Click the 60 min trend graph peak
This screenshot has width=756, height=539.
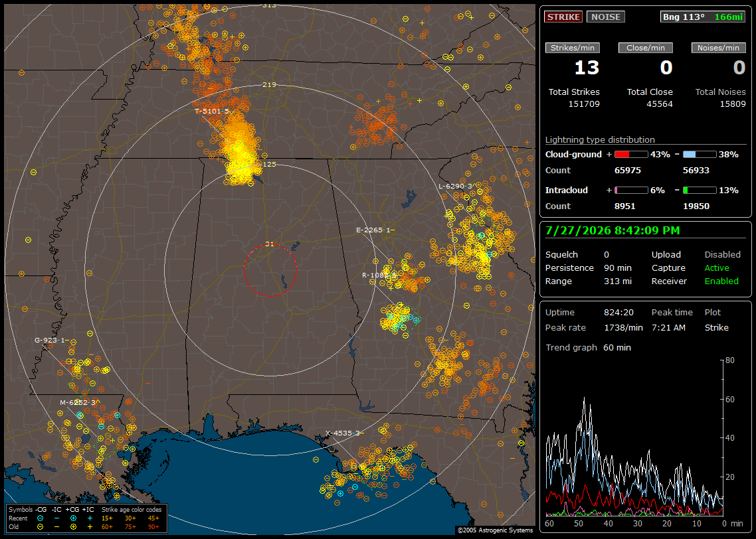[x=585, y=399]
